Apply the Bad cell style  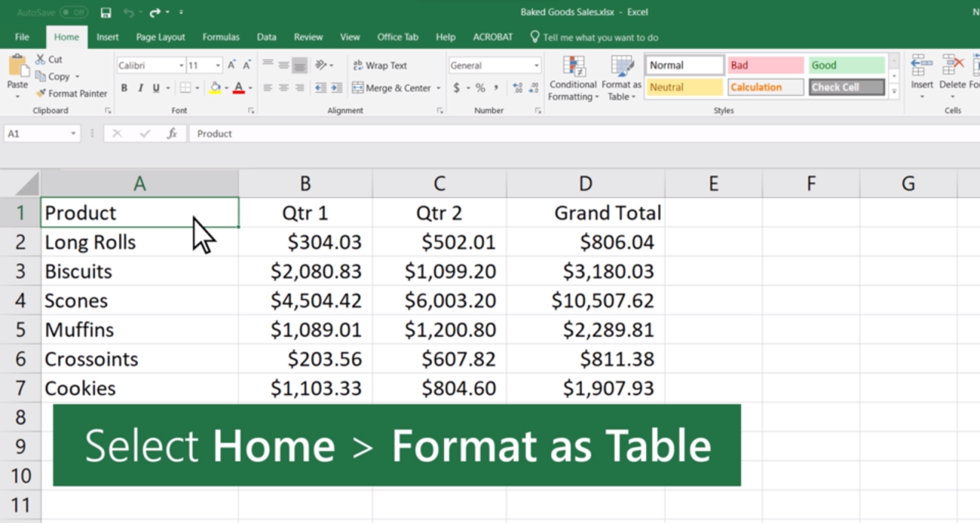[x=766, y=65]
